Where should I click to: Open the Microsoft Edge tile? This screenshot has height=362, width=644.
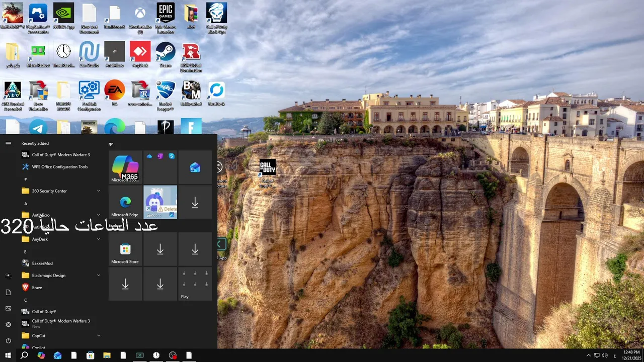point(125,202)
